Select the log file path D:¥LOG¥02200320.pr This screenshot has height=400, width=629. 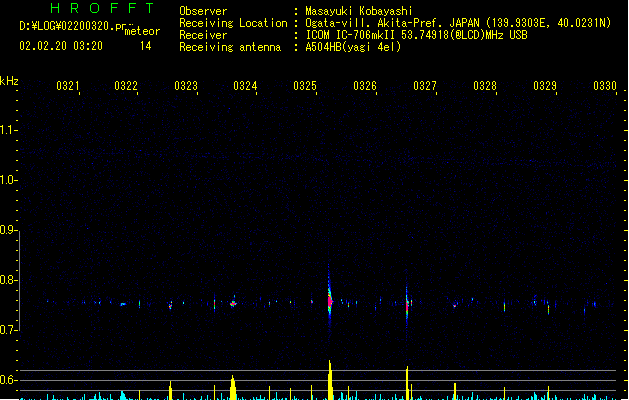point(73,26)
